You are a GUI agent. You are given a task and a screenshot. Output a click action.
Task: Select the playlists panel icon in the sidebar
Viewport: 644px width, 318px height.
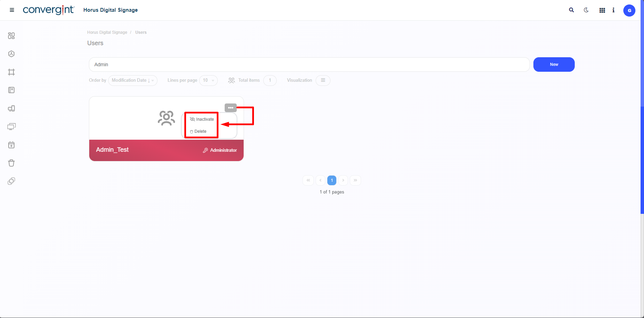11,90
